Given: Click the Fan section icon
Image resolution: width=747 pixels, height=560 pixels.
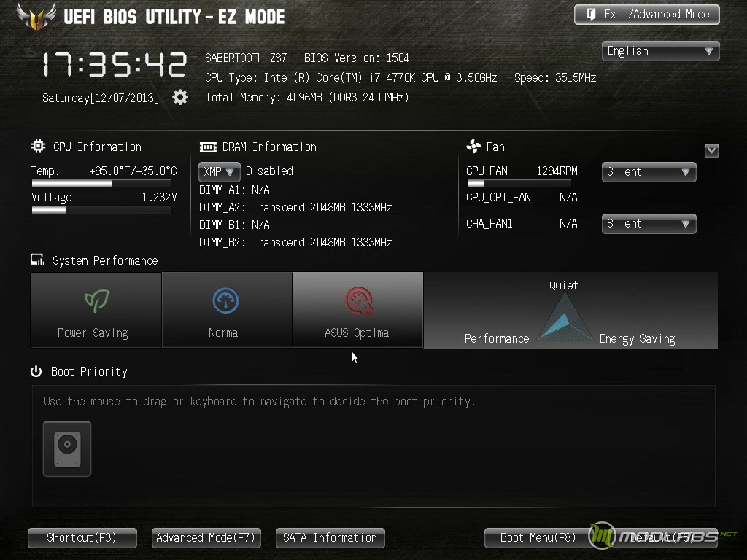Looking at the screenshot, I should pyautogui.click(x=473, y=146).
